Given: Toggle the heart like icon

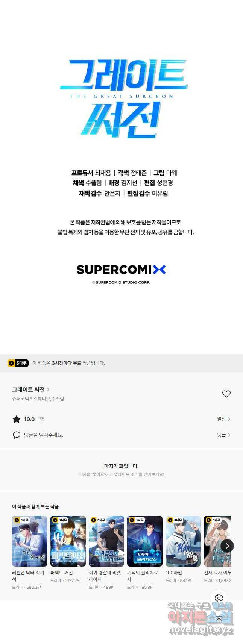Looking at the screenshot, I should 226,394.
